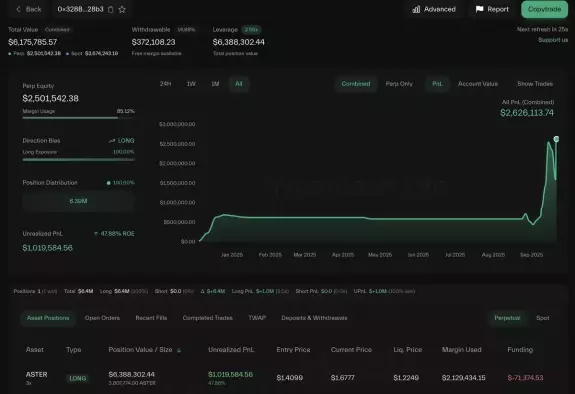Image resolution: width=575 pixels, height=394 pixels.
Task: Switch to Spot positions
Action: (543, 318)
